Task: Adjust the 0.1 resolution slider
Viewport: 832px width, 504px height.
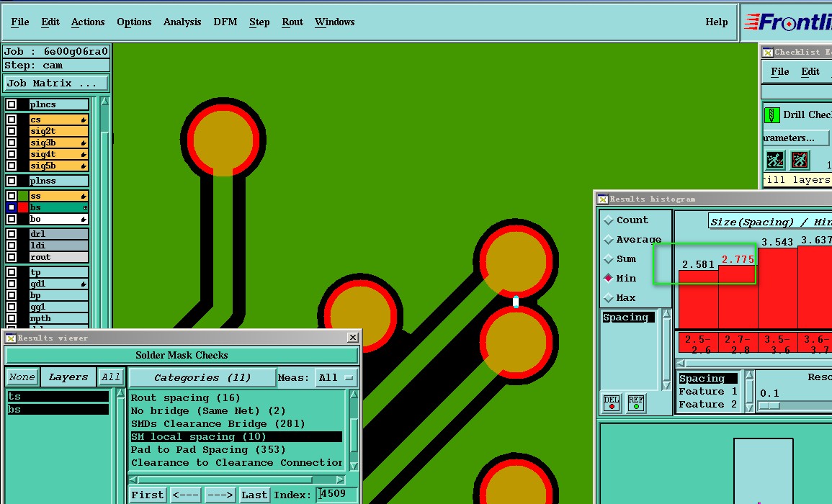Action: 769,406
